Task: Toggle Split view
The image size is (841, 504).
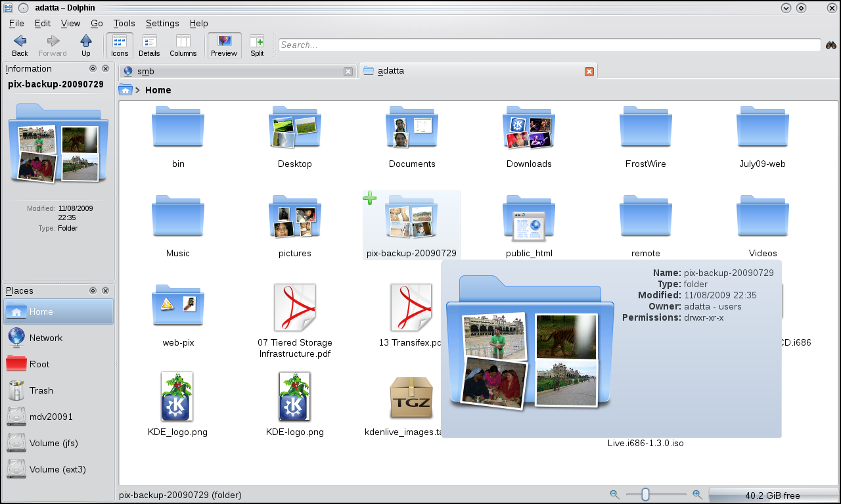Action: 257,45
